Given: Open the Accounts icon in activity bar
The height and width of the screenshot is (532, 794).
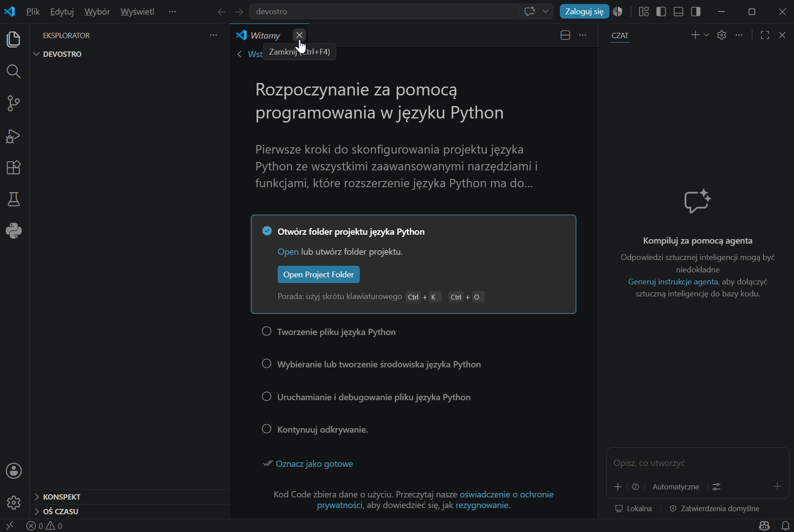Looking at the screenshot, I should pos(14,471).
